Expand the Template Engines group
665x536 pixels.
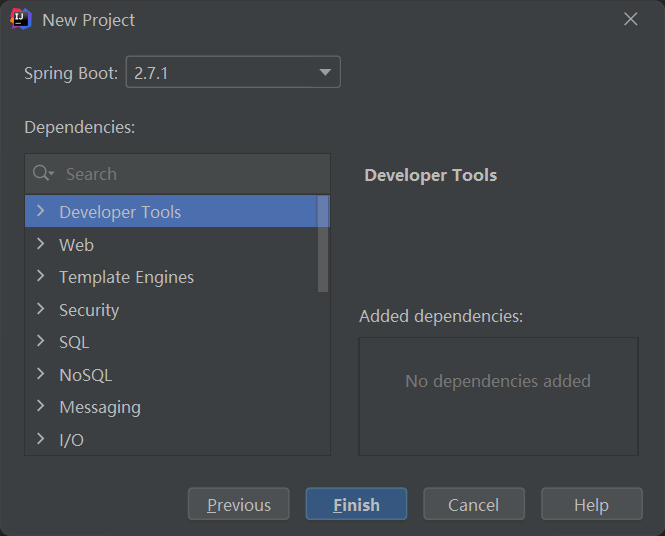[x=40, y=276]
